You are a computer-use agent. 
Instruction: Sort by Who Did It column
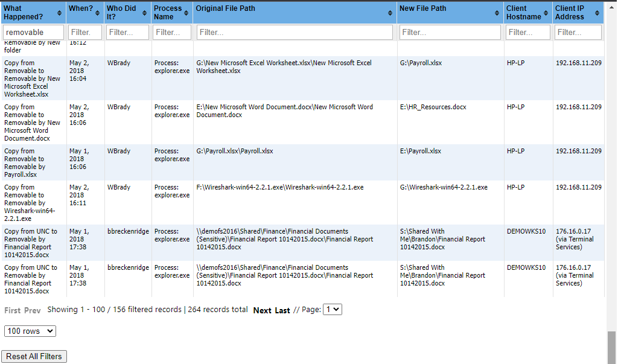pyautogui.click(x=145, y=12)
